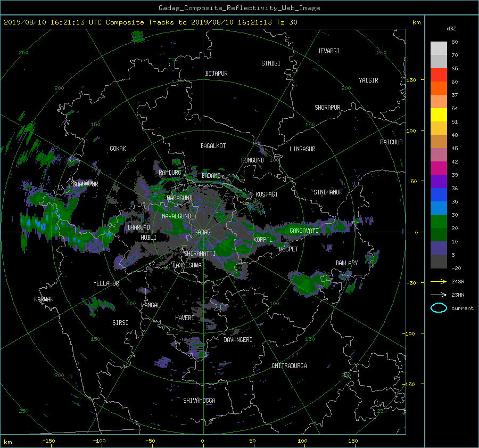This screenshot has width=479, height=448.
Task: Select the light gray 80 dBZ color swatch
Action: pos(439,48)
